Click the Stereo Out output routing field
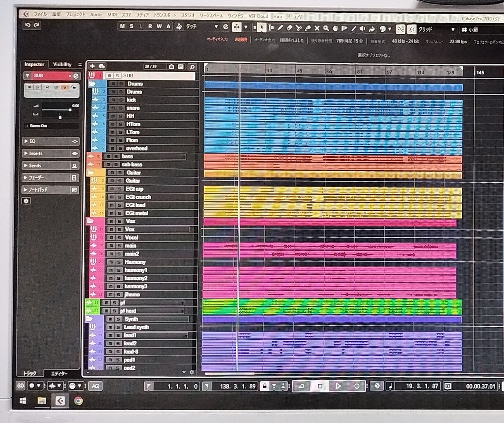Image resolution: width=504 pixels, height=423 pixels. point(51,126)
